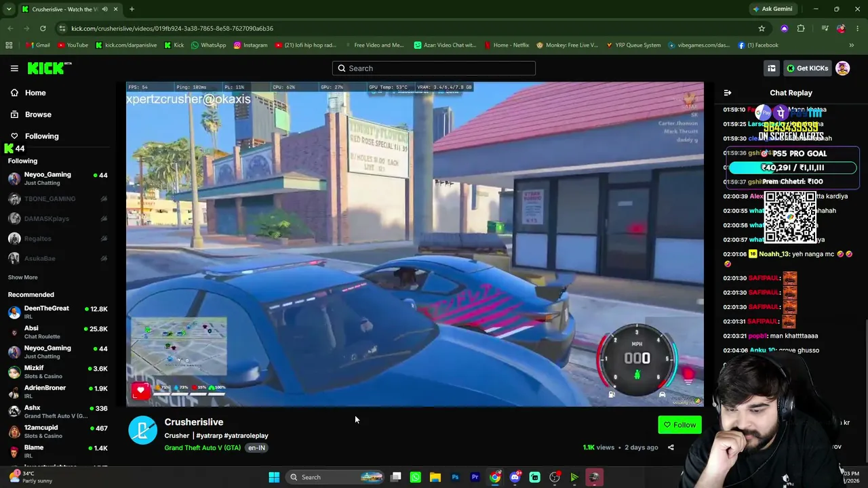Follow the Crusherislive channel
The image size is (868, 488).
[x=679, y=425]
